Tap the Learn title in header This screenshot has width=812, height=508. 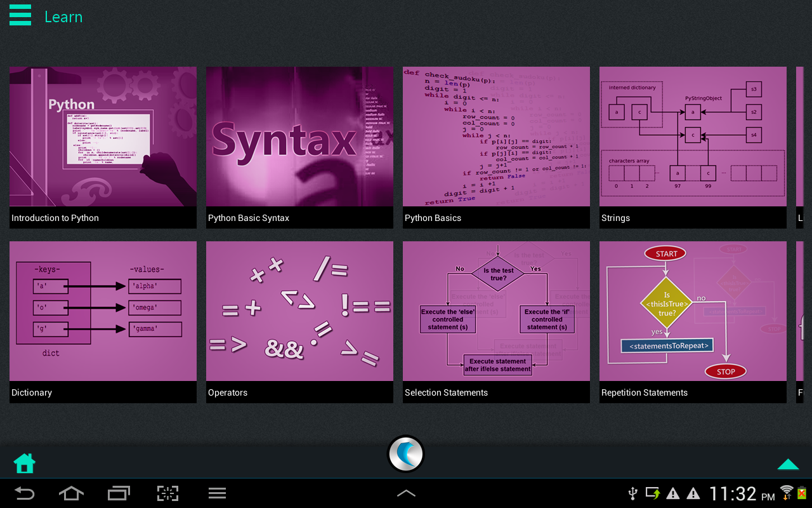63,17
